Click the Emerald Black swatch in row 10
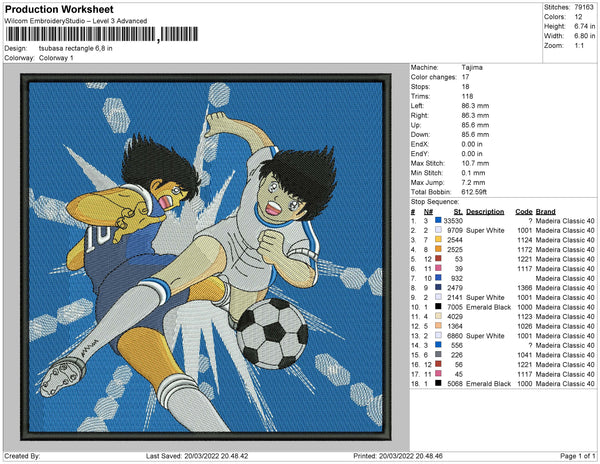Screen dimensions: 600x464 point(438,306)
